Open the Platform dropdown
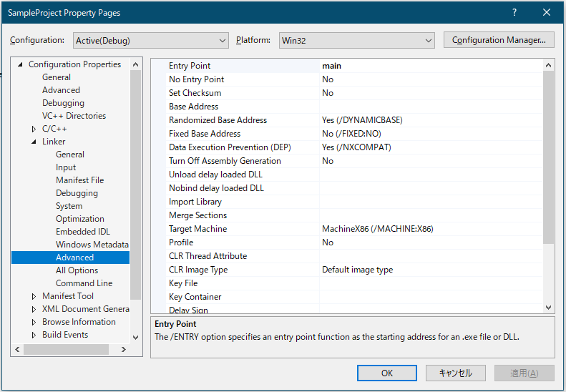The width and height of the screenshot is (566, 392). (x=356, y=40)
